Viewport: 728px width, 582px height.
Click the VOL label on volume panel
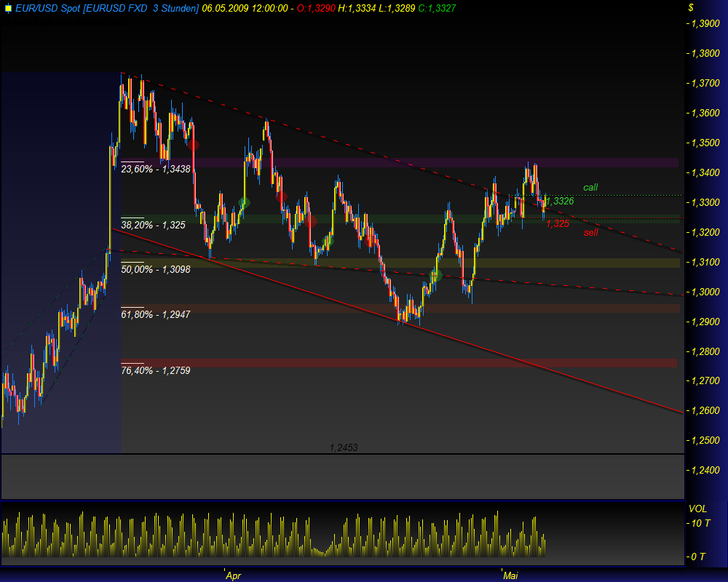point(697,507)
